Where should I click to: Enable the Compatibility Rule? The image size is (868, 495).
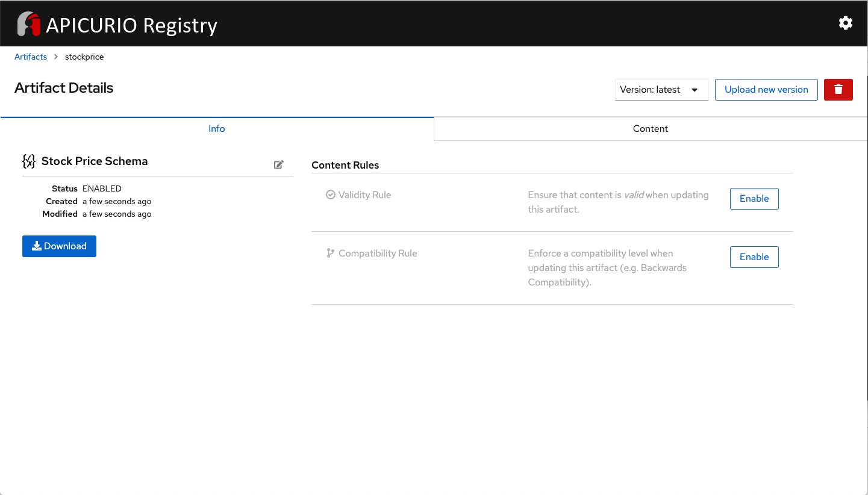(x=754, y=257)
